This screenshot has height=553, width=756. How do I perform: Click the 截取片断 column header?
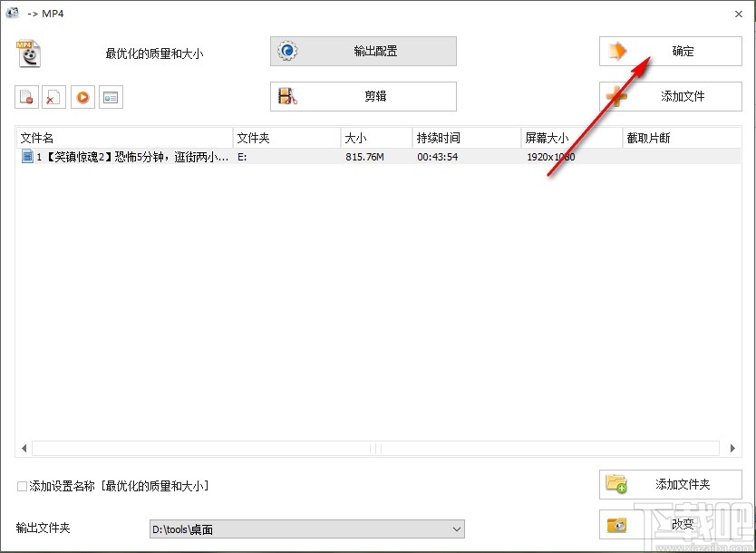(682, 138)
